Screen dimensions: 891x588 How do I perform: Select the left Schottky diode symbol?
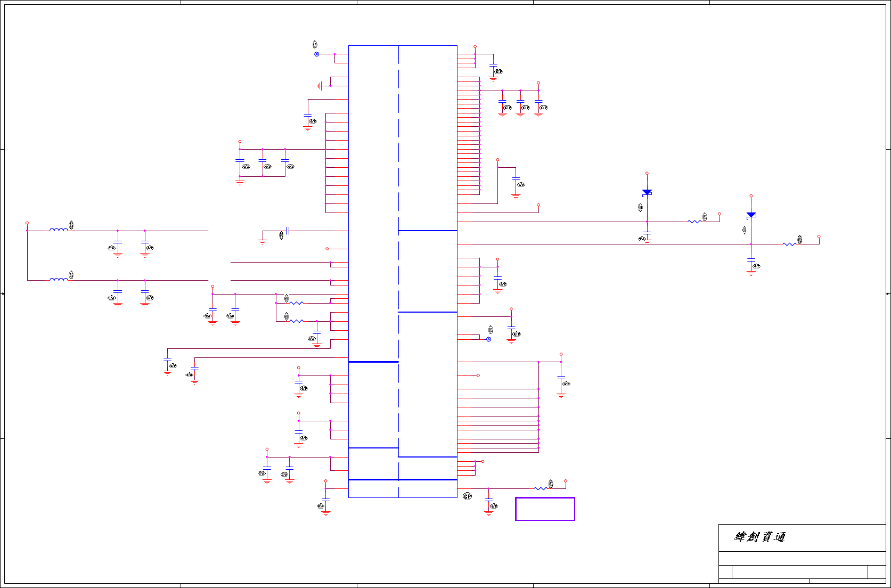(x=647, y=192)
